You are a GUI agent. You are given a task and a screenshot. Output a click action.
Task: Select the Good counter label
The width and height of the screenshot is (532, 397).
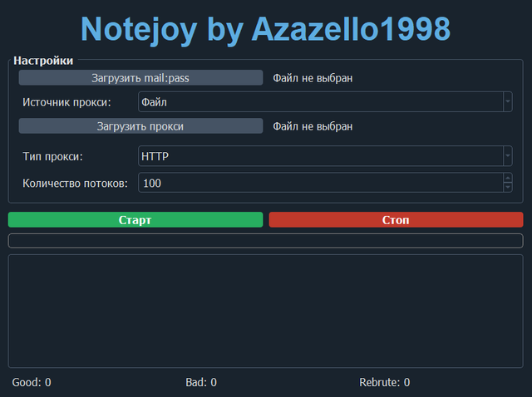32,382
